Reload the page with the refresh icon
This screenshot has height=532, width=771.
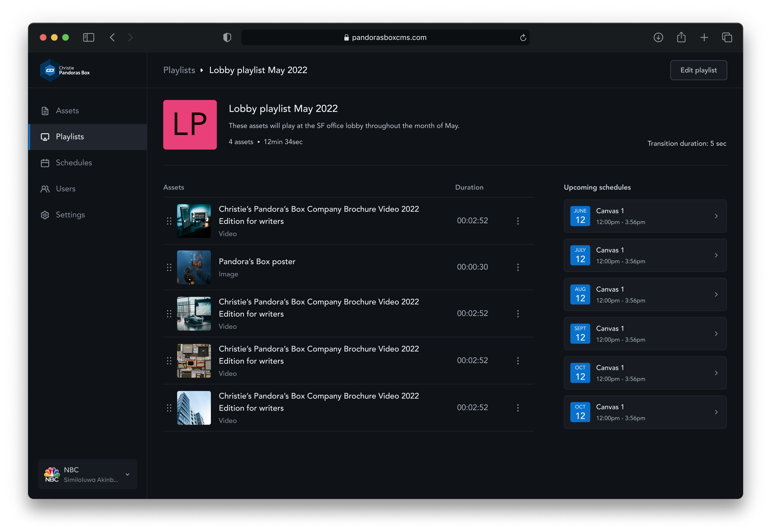(x=523, y=38)
